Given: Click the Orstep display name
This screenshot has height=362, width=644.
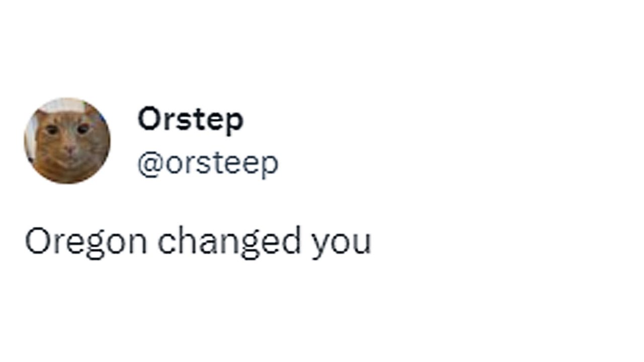Looking at the screenshot, I should (x=190, y=121).
